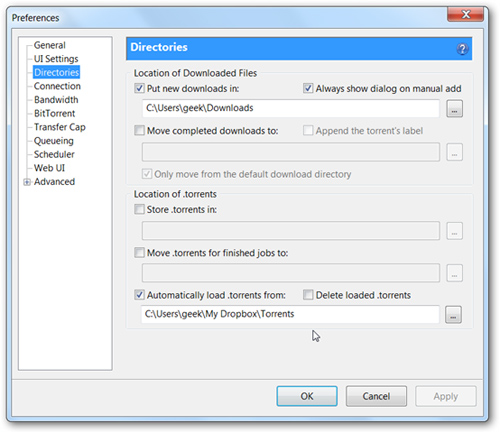The image size is (500, 433).
Task: Cancel the Preferences dialog
Action: tap(376, 396)
